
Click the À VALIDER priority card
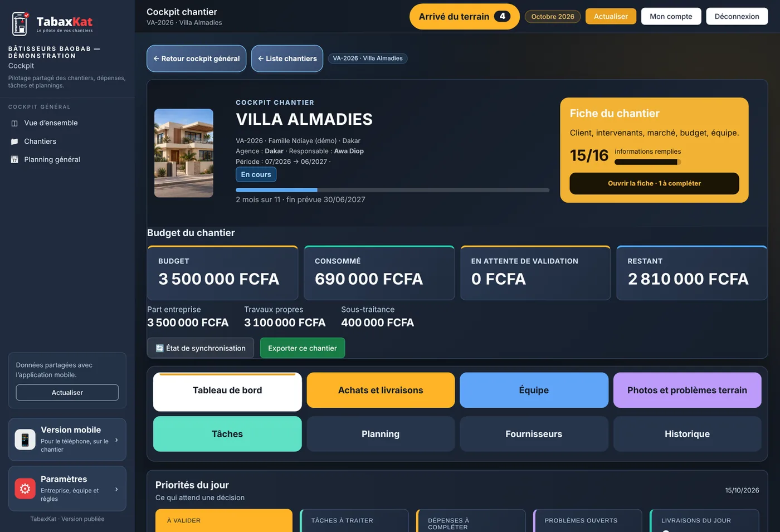pos(224,520)
